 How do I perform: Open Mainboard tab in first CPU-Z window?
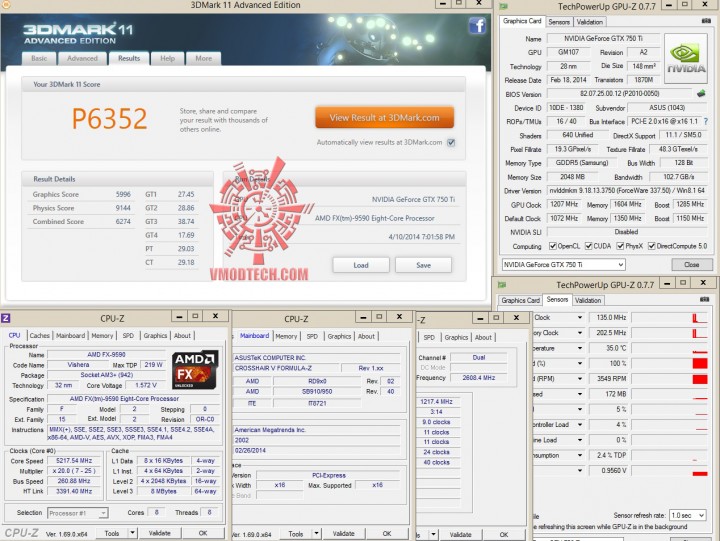coord(70,336)
